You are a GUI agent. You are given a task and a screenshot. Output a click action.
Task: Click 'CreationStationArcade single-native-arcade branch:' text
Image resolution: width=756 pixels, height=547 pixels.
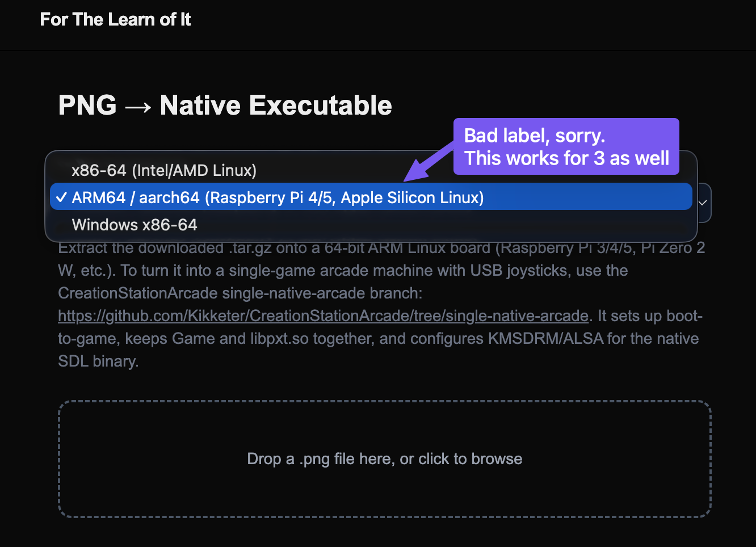(240, 293)
